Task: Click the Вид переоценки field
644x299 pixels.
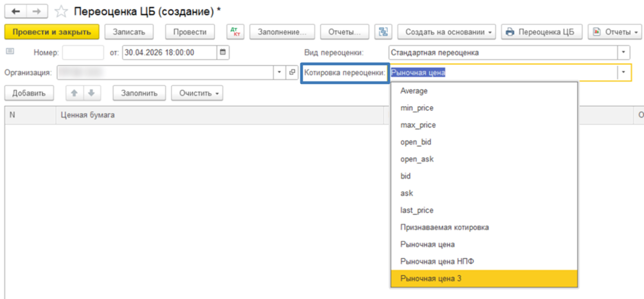Action: (x=503, y=53)
